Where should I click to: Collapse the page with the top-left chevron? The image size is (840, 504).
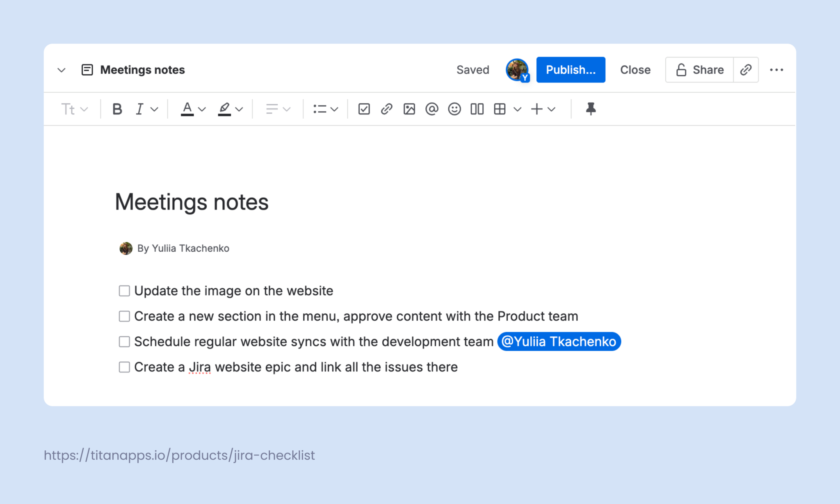[x=61, y=70]
